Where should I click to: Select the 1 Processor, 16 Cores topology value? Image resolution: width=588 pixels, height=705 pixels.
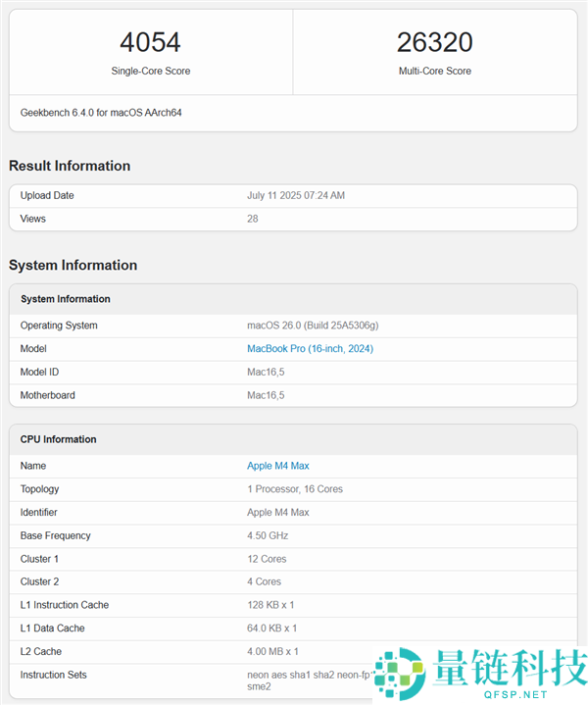tap(294, 489)
